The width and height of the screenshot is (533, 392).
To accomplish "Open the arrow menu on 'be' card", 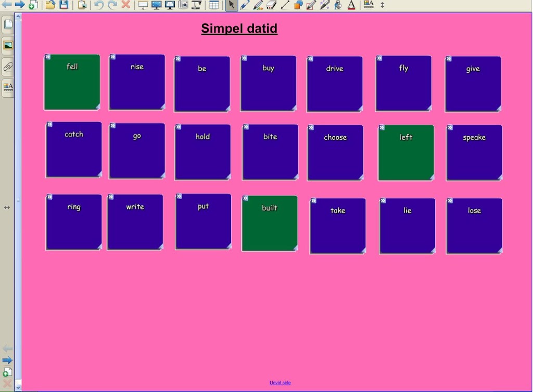I will (x=178, y=59).
